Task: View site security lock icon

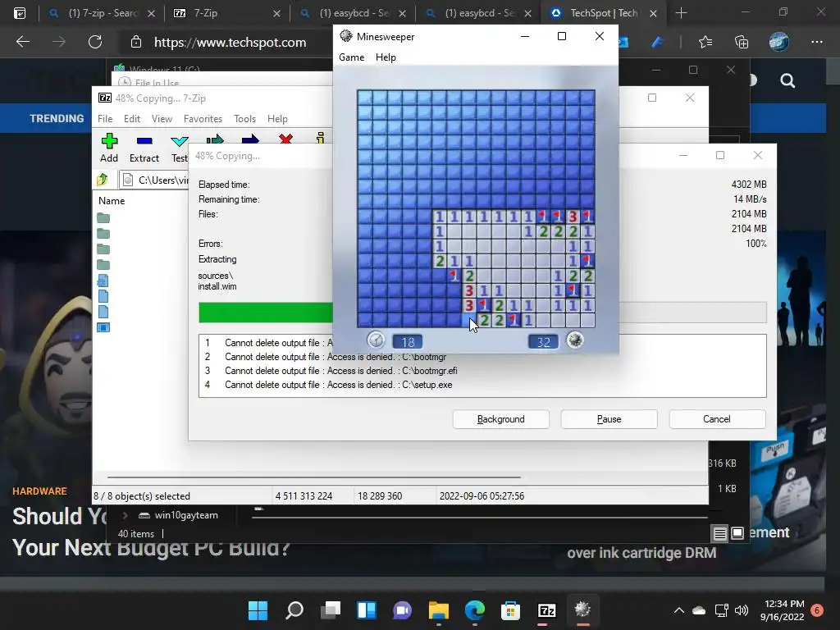Action: [x=136, y=42]
